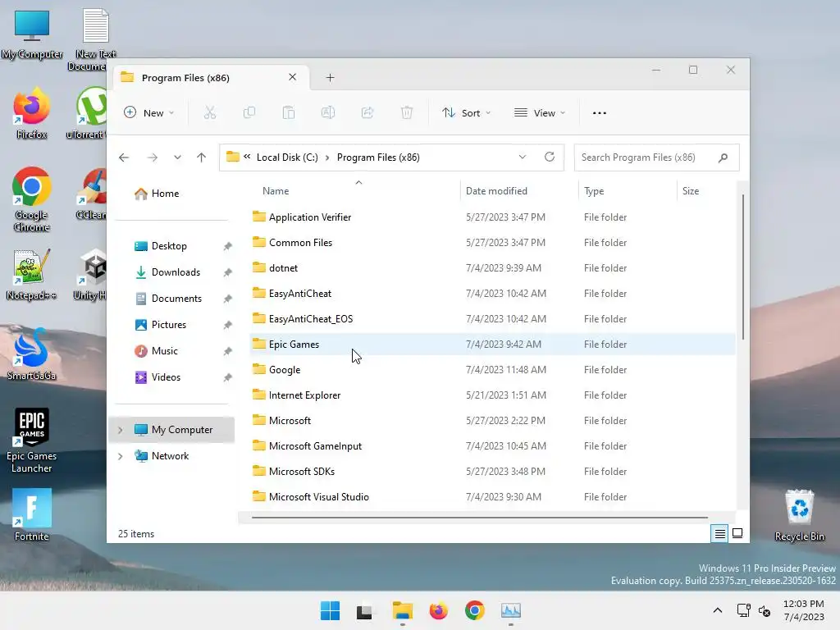Image resolution: width=840 pixels, height=630 pixels.
Task: Open Notepad++ desktop shortcut
Action: tap(31, 275)
